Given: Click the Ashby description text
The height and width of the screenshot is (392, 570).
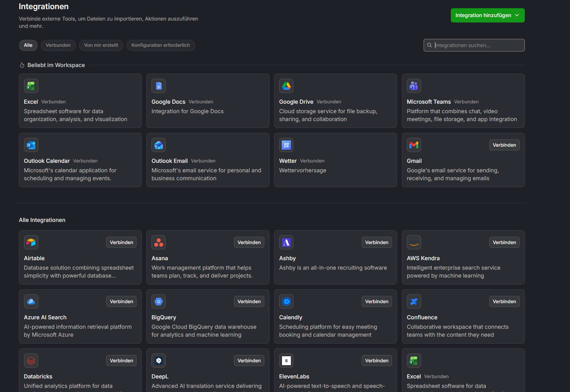Looking at the screenshot, I should 333,268.
